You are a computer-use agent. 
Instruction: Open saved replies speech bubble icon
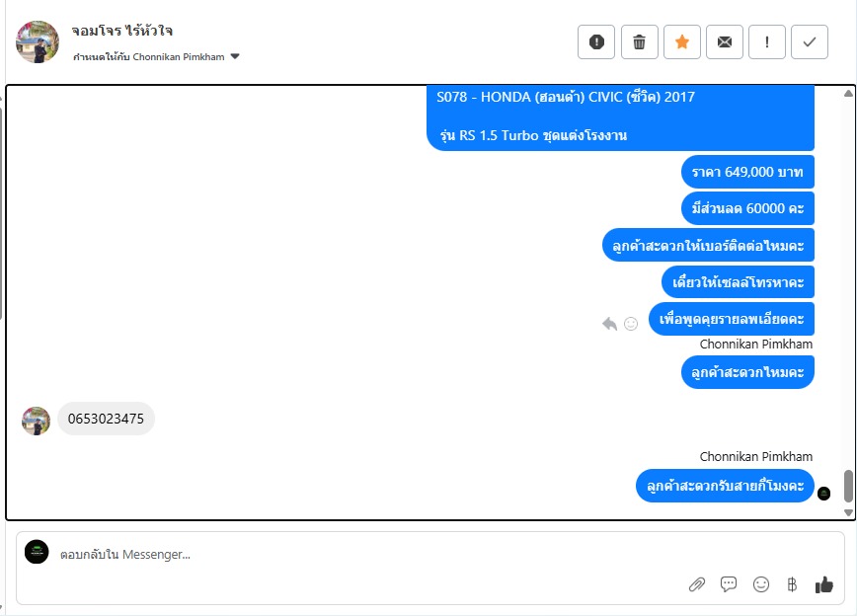click(x=729, y=584)
